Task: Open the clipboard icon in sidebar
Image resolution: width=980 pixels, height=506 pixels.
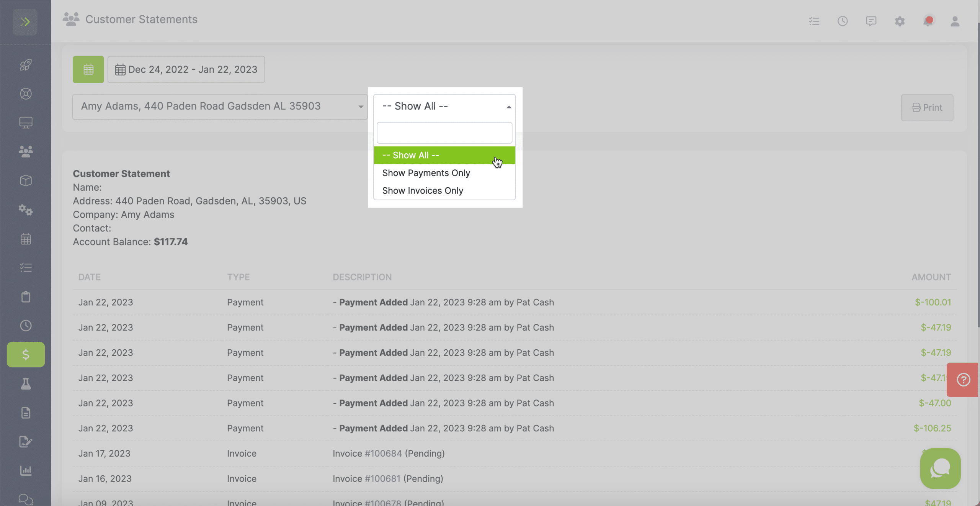Action: tap(26, 297)
